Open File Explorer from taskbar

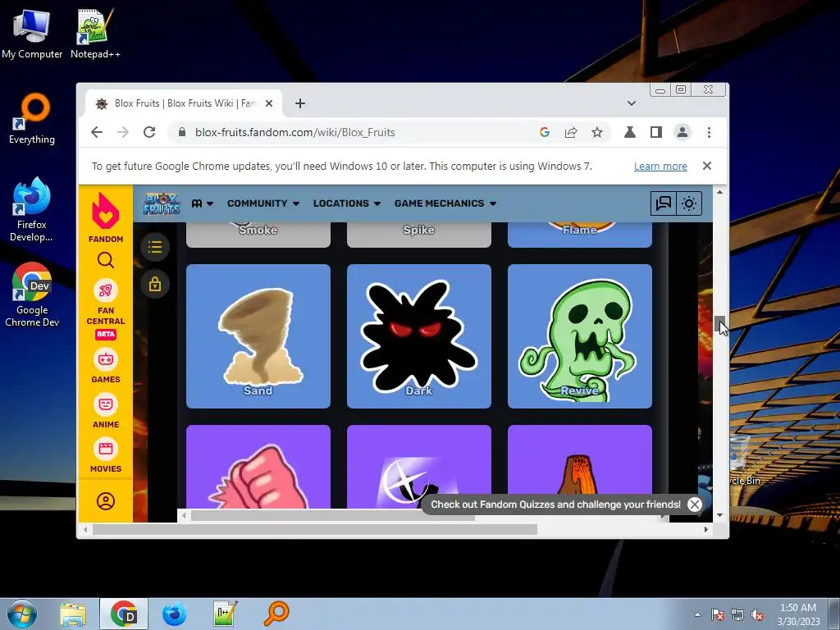click(x=73, y=614)
